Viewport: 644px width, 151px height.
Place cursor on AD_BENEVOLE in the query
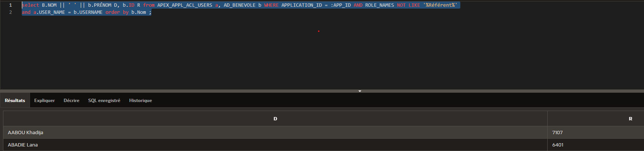240,5
